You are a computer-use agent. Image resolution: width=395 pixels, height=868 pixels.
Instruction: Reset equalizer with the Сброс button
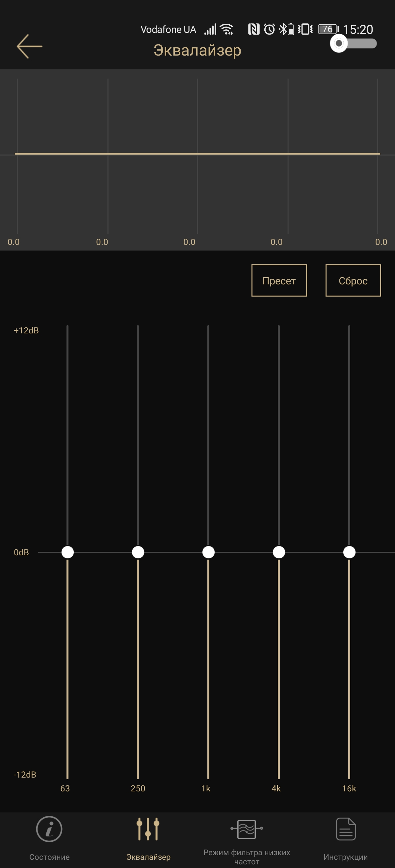coord(353,280)
